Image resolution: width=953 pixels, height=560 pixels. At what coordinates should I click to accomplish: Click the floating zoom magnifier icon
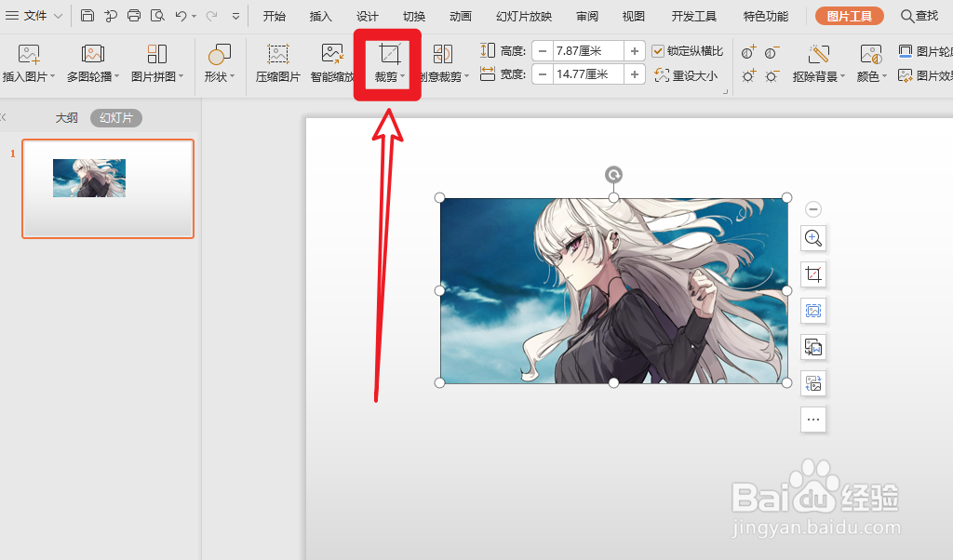click(813, 238)
